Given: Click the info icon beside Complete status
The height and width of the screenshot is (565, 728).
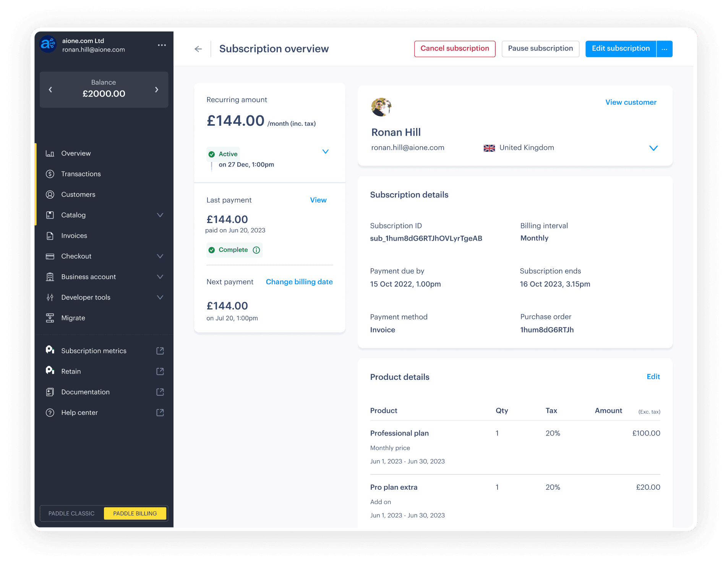Looking at the screenshot, I should point(256,250).
